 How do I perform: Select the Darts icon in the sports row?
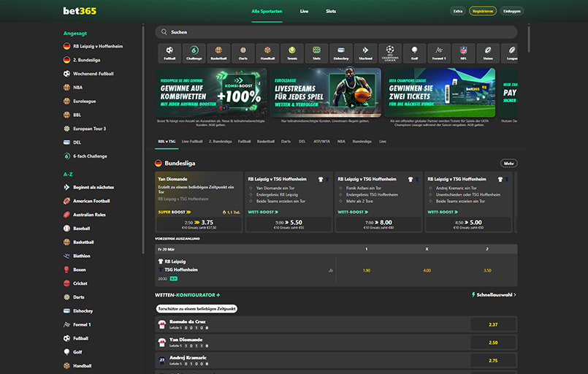point(243,53)
